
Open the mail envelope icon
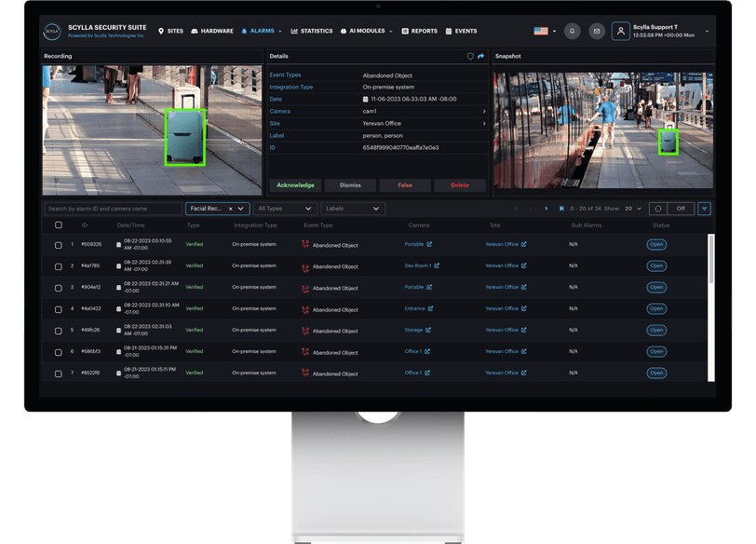pos(597,31)
